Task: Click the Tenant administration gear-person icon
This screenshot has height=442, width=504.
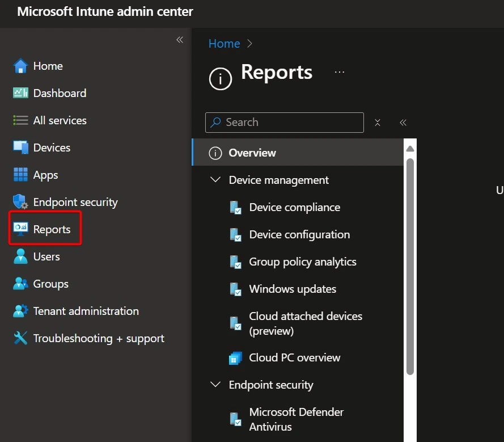Action: click(20, 311)
